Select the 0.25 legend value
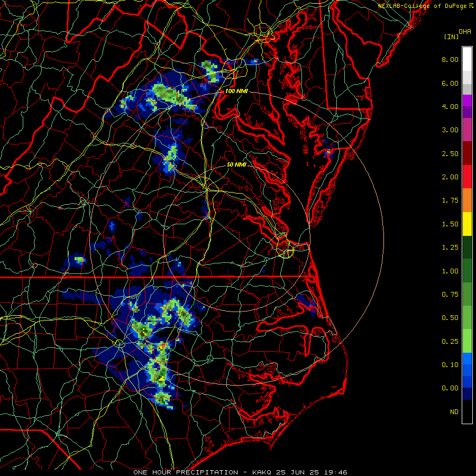 (x=450, y=342)
